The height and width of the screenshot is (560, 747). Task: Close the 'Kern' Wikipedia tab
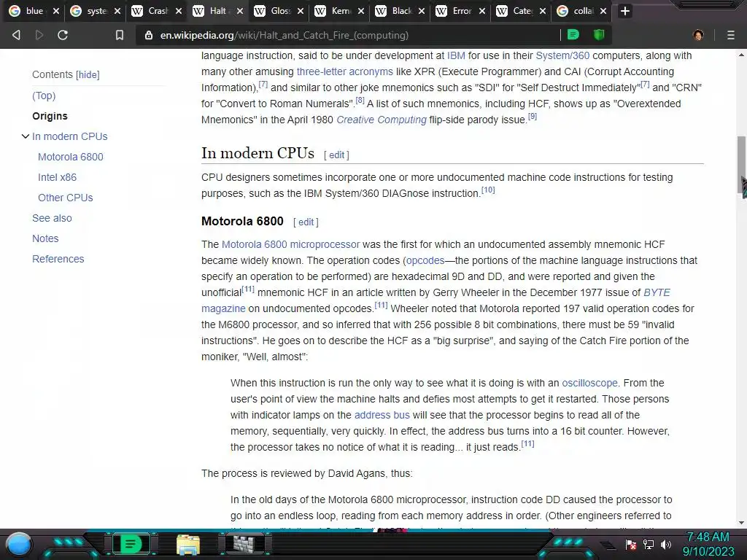361,11
